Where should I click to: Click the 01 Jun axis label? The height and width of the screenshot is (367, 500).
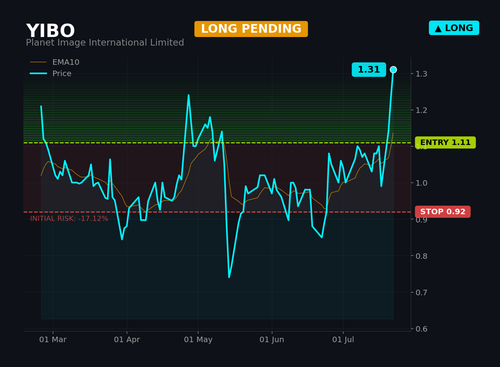(272, 340)
